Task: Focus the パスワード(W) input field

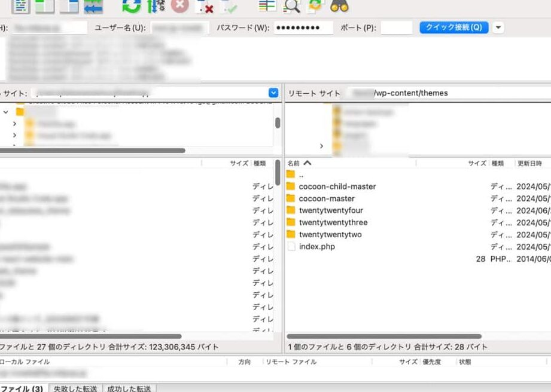Action: pos(303,27)
